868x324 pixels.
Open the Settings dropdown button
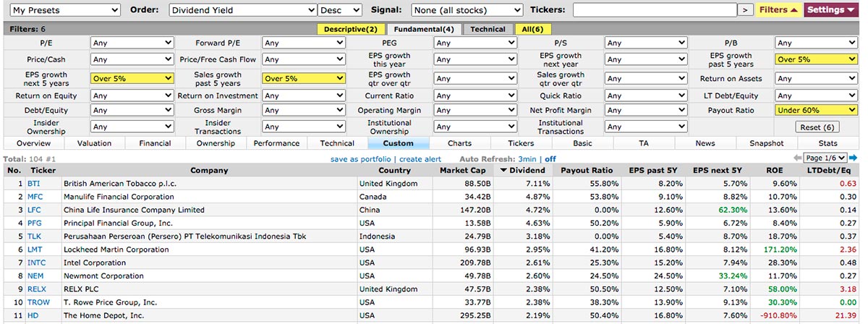click(x=830, y=10)
